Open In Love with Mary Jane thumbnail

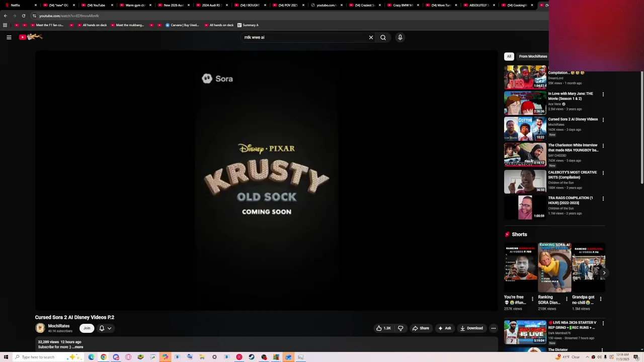525,103
